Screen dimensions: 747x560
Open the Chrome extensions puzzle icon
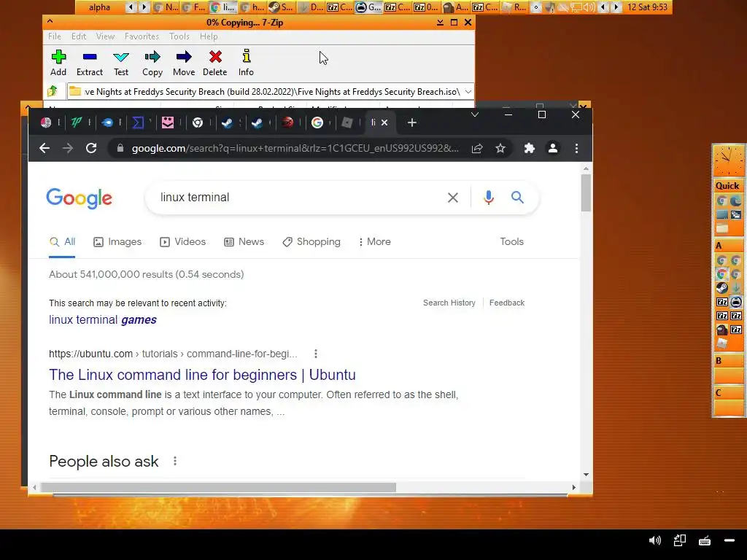(530, 148)
